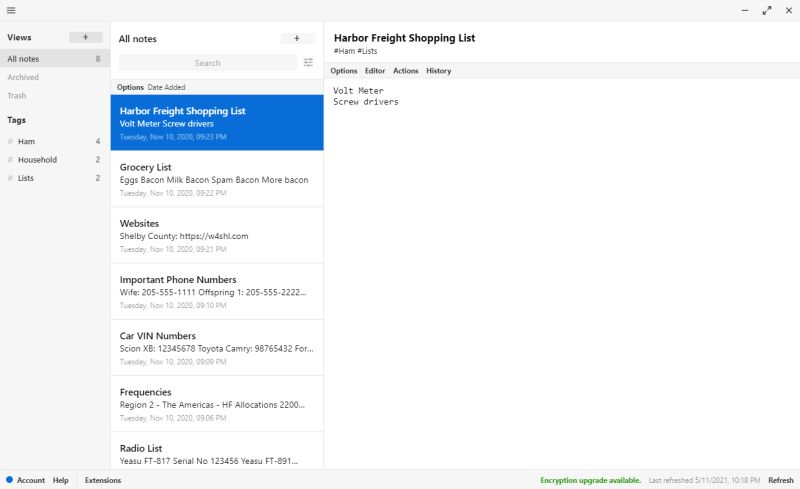Click hash icon next to Household tag
The image size is (800, 489).
10,160
